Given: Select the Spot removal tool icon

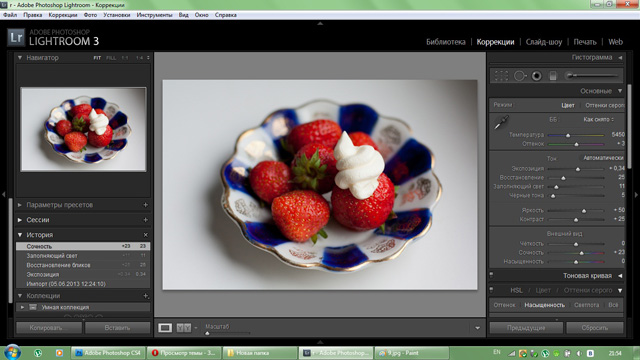Looking at the screenshot, I should click(x=520, y=76).
